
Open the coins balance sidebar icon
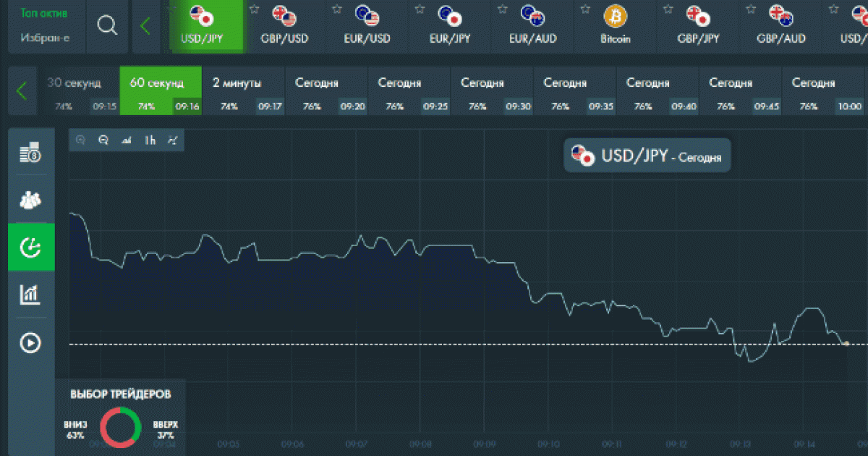[30, 153]
